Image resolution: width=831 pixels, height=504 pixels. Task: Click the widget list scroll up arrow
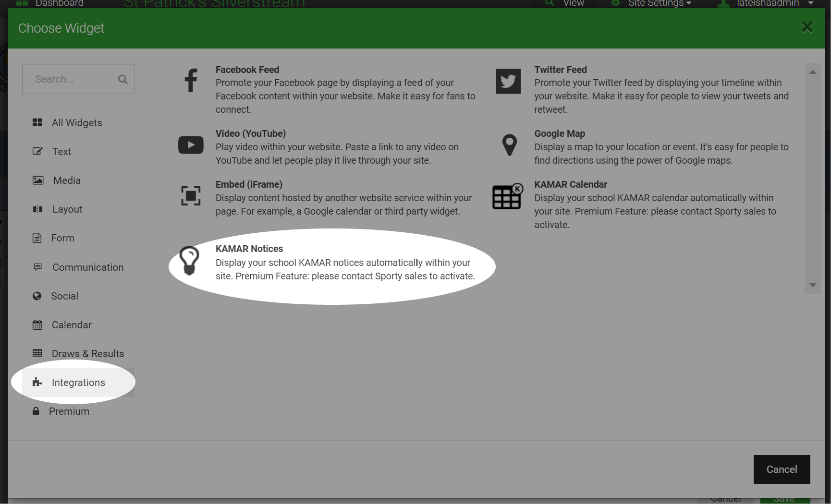point(813,72)
